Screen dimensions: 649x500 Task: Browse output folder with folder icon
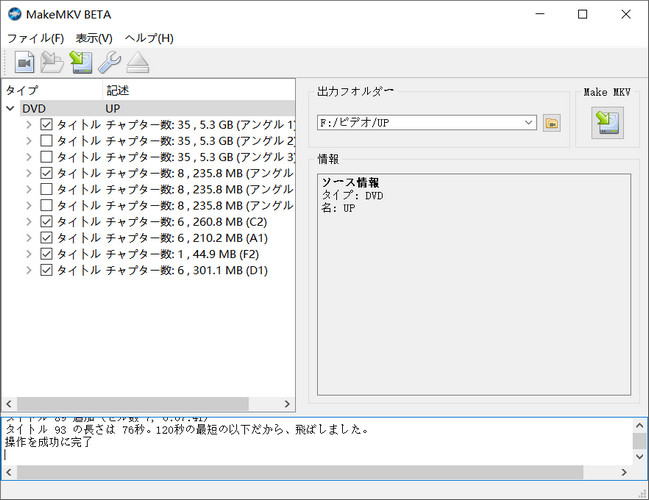pos(552,123)
